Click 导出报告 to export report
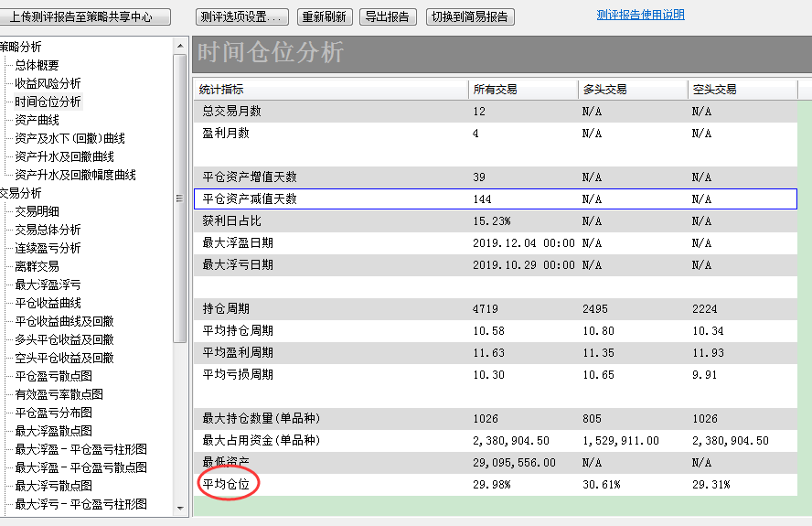Viewport: 812px width, 526px height. [x=388, y=16]
